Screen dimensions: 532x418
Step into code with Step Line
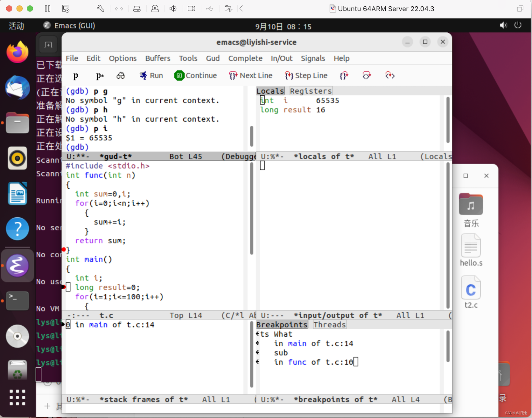coord(306,76)
